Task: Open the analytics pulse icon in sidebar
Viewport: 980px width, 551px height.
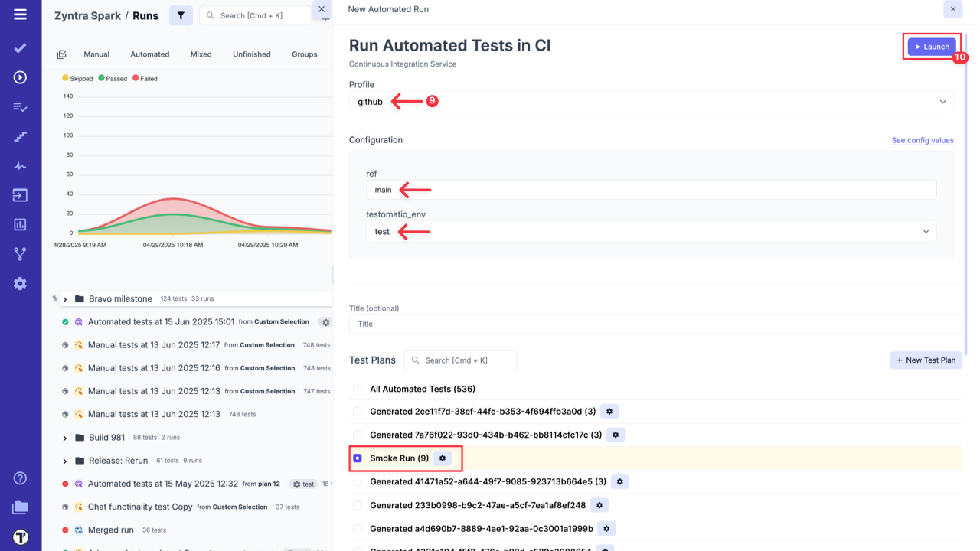Action: click(x=21, y=165)
